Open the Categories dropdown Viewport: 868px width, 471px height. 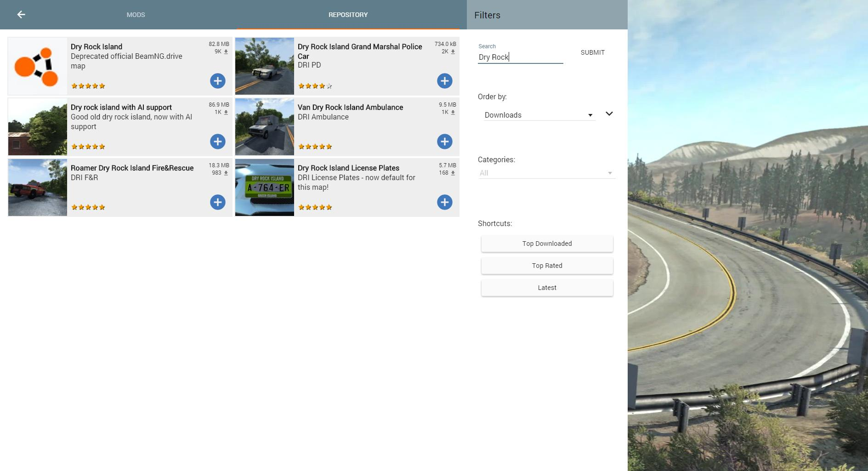(x=546, y=173)
